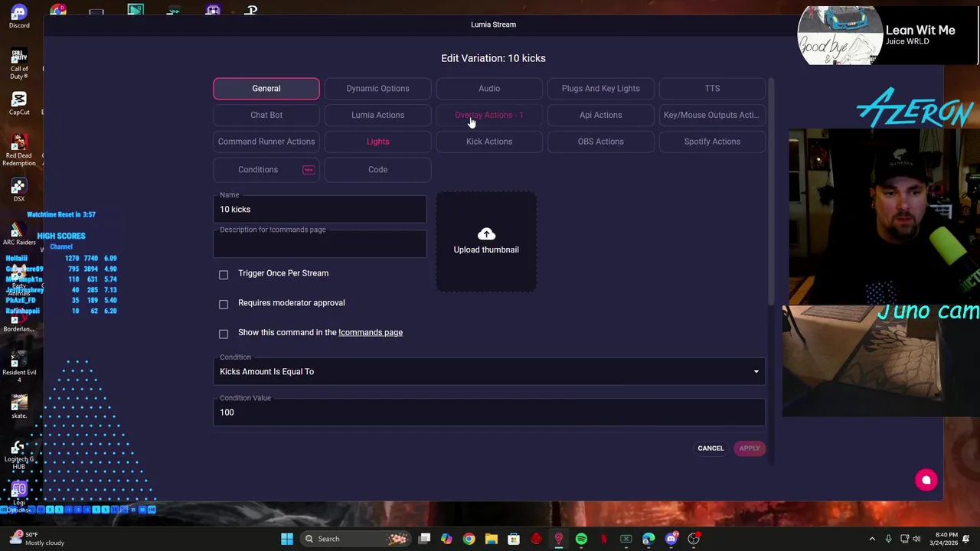Image resolution: width=980 pixels, height=551 pixels.
Task: Open Task View from the taskbar
Action: [425, 539]
